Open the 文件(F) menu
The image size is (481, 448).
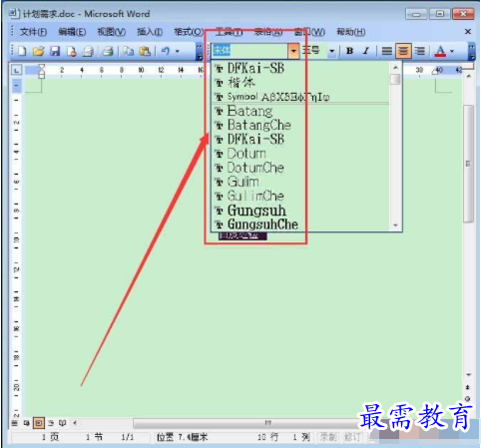pos(33,32)
